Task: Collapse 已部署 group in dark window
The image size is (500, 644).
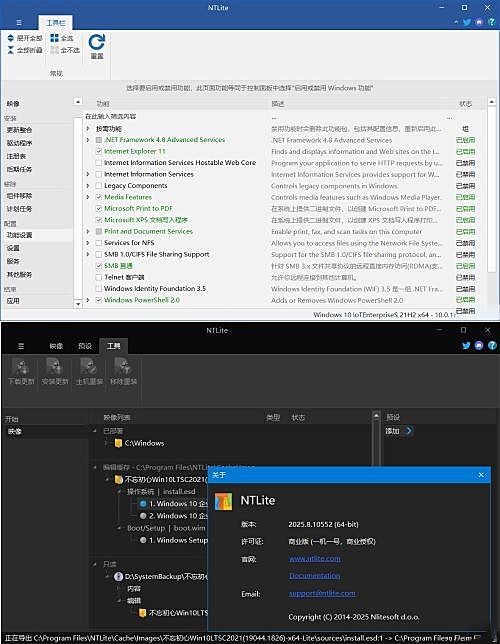Action: coord(95,431)
